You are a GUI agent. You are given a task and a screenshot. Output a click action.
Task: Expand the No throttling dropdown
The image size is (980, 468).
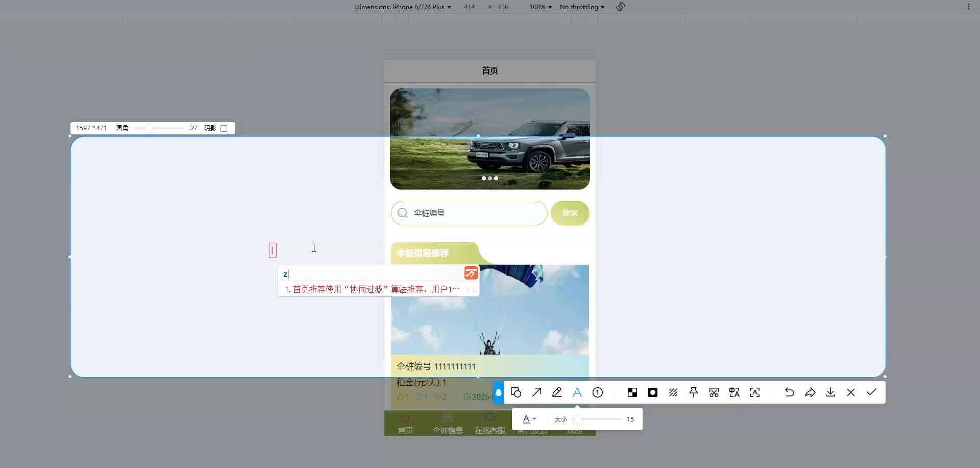[582, 7]
